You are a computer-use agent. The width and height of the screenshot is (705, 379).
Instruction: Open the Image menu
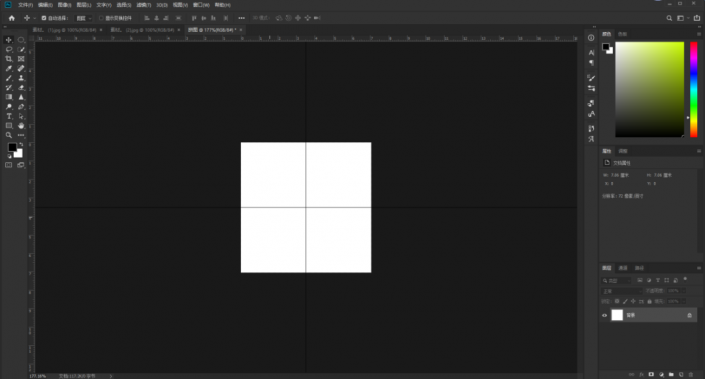point(64,5)
